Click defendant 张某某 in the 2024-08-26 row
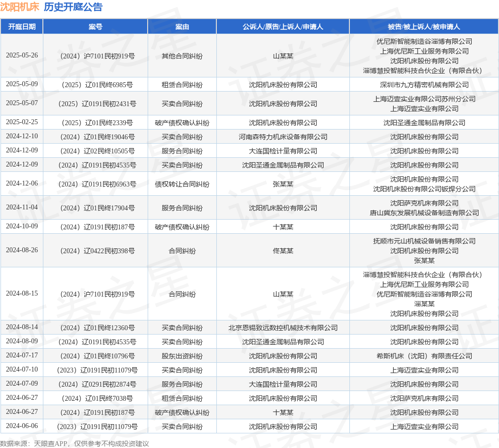The width and height of the screenshot is (499, 448). coord(424,261)
